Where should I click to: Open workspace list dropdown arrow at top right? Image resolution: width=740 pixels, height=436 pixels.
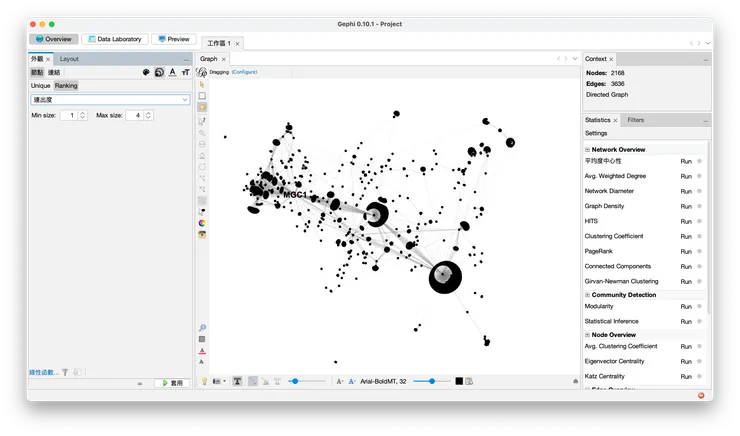pyautogui.click(x=708, y=43)
